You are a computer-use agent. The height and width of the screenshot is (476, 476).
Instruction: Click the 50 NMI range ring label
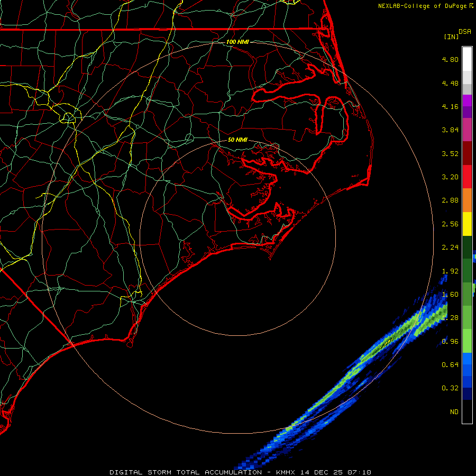(237, 140)
